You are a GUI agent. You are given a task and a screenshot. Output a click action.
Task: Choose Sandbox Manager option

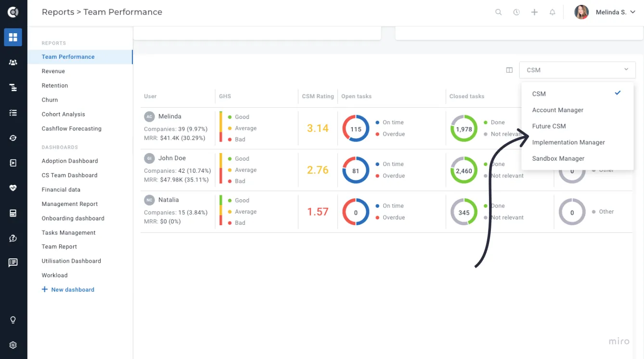577,158
